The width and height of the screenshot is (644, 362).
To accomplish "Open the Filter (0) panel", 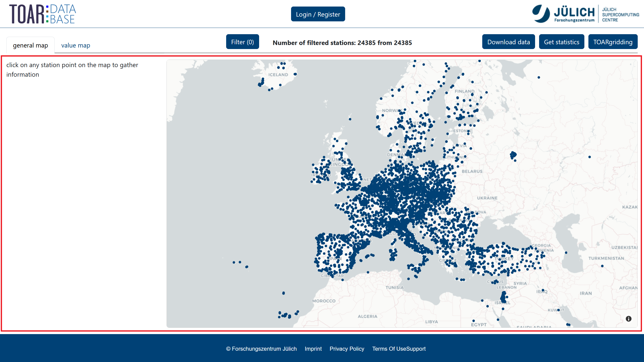I will click(x=242, y=42).
